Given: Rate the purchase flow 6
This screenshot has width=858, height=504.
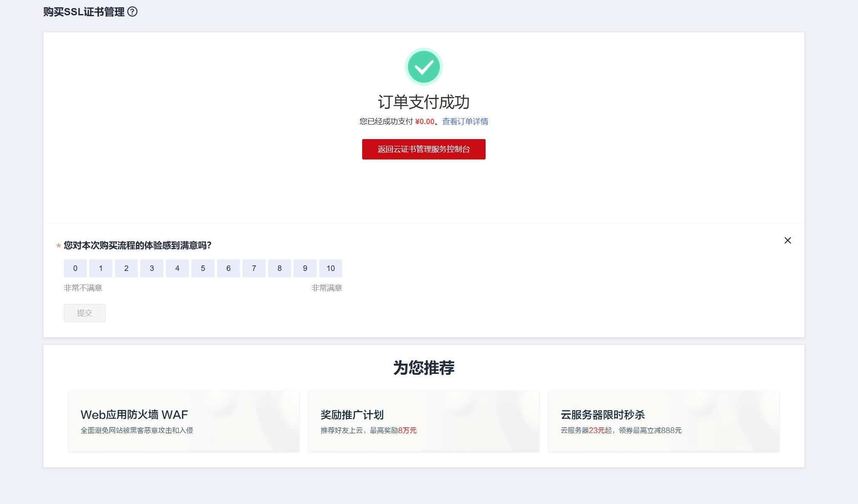Looking at the screenshot, I should 229,268.
